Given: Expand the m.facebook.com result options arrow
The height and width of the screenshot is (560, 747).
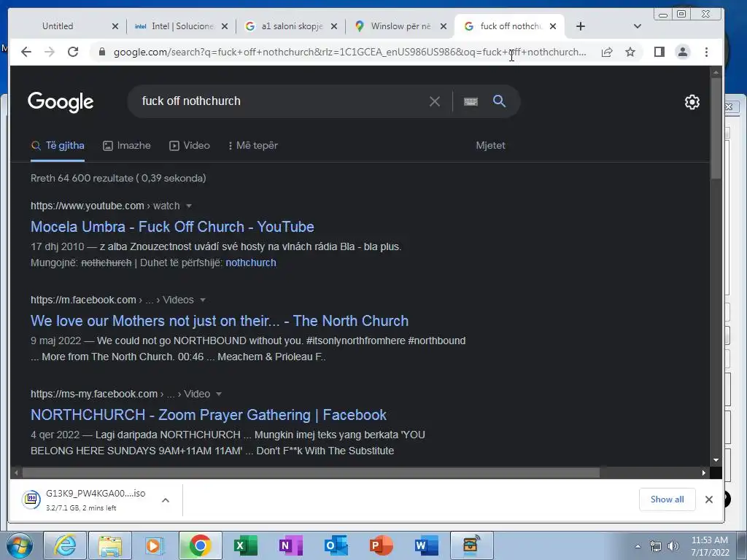Looking at the screenshot, I should coord(203,300).
